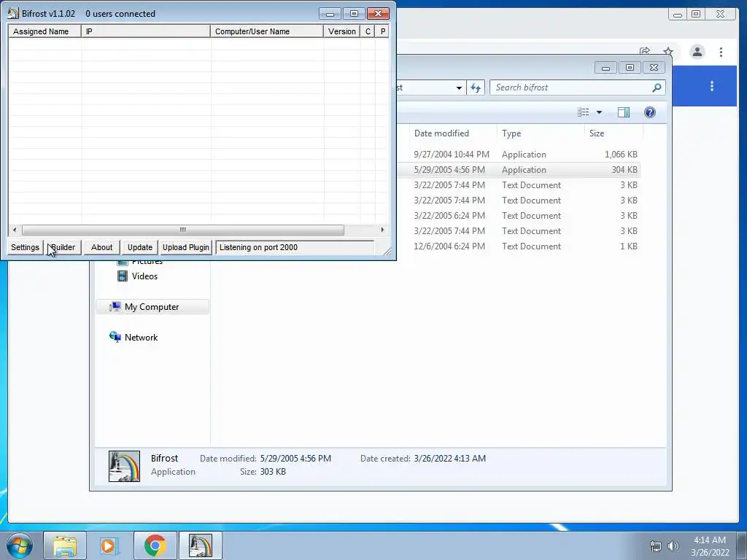The image size is (747, 560).
Task: Open Explorer help question mark icon
Action: pyautogui.click(x=650, y=112)
